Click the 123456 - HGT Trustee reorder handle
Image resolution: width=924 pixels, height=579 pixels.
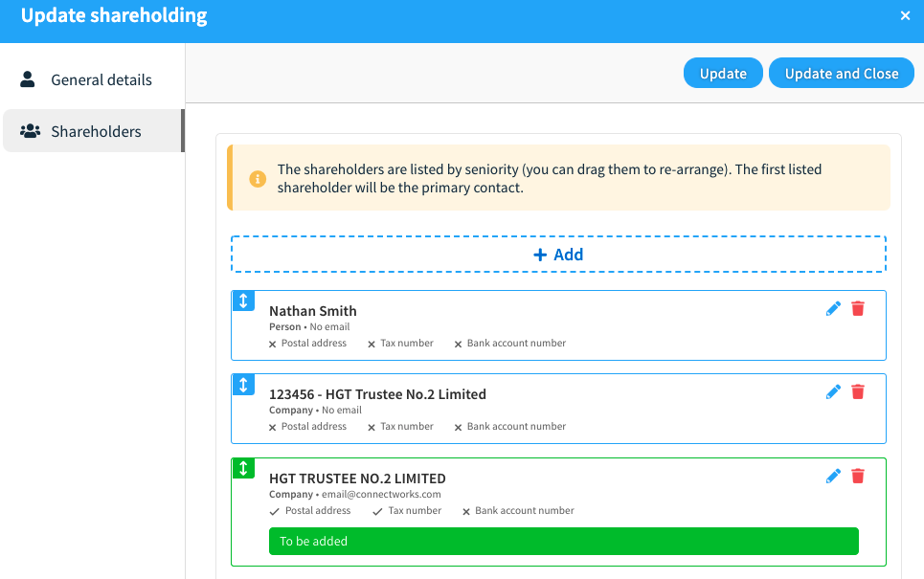[x=243, y=384]
